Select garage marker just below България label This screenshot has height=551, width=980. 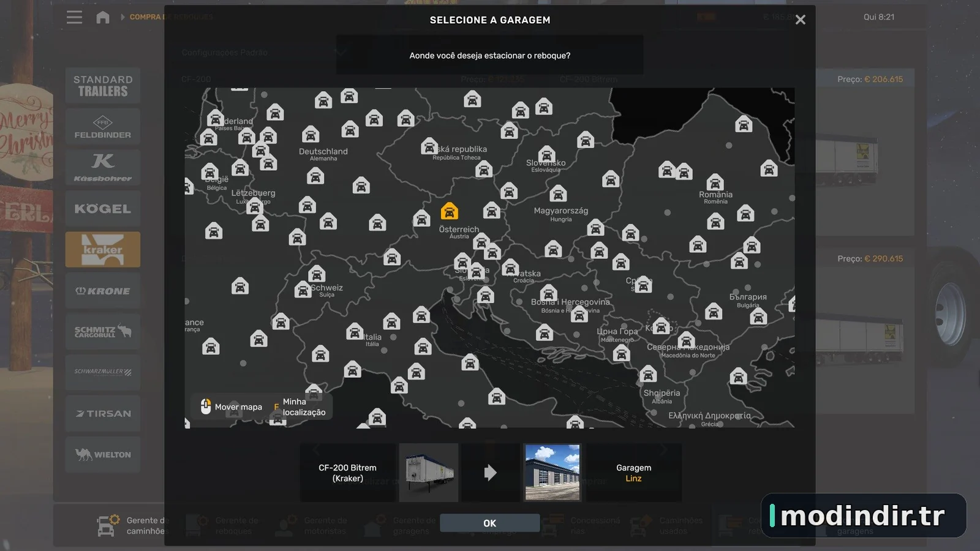(758, 317)
